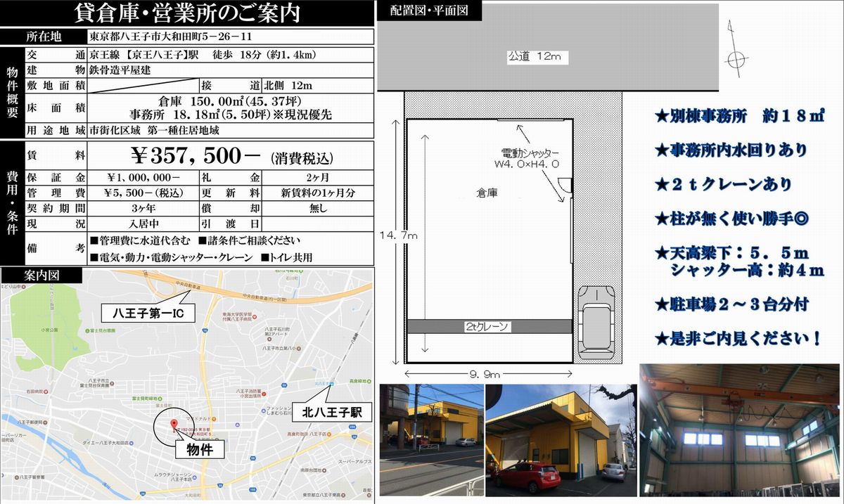The image size is (844, 504).
Task: Click the 案内図 section header
Action: 41,276
